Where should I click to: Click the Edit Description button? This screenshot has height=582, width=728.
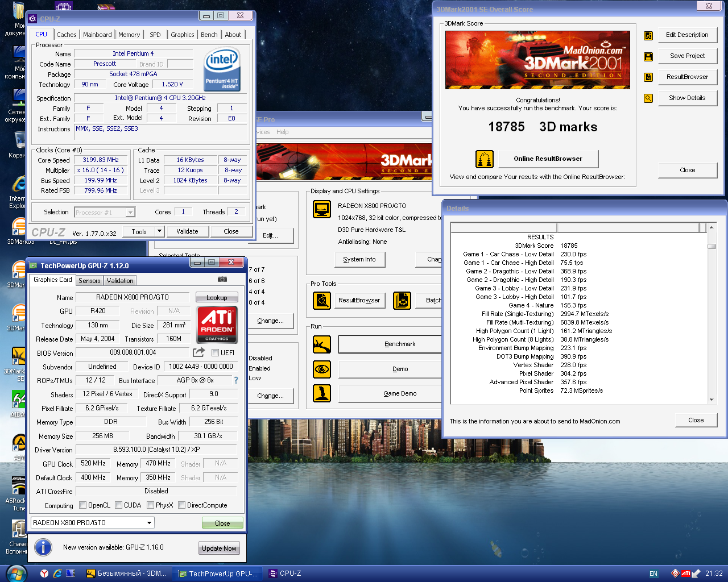point(687,35)
